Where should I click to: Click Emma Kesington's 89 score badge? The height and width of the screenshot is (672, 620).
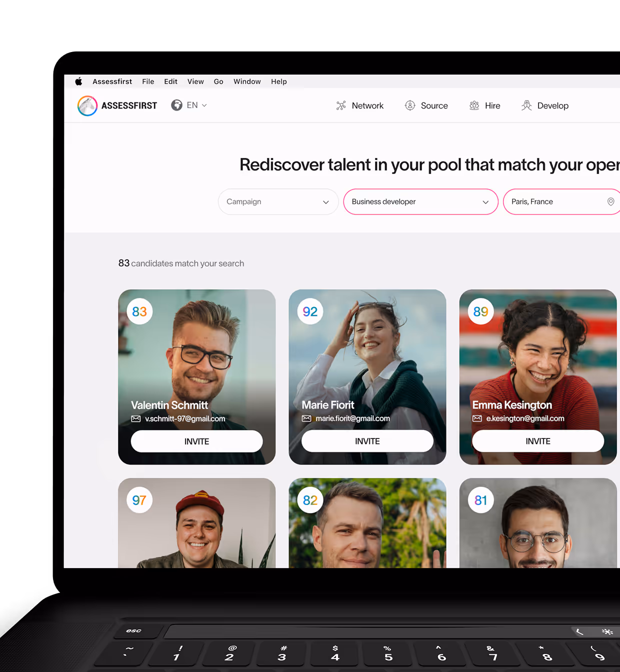click(x=480, y=311)
